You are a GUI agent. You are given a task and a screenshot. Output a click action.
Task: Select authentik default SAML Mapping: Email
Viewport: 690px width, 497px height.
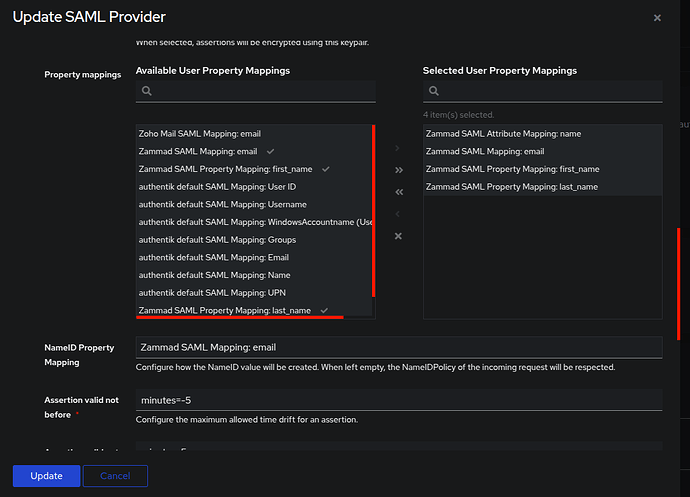point(254,257)
